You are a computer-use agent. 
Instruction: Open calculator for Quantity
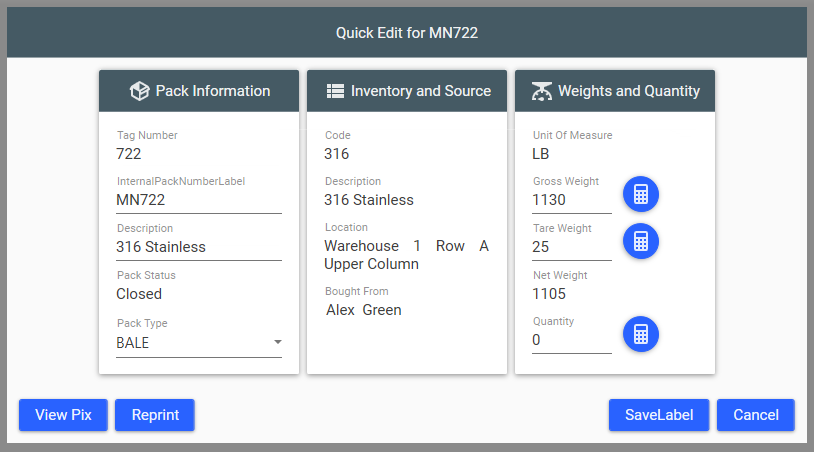pos(641,334)
